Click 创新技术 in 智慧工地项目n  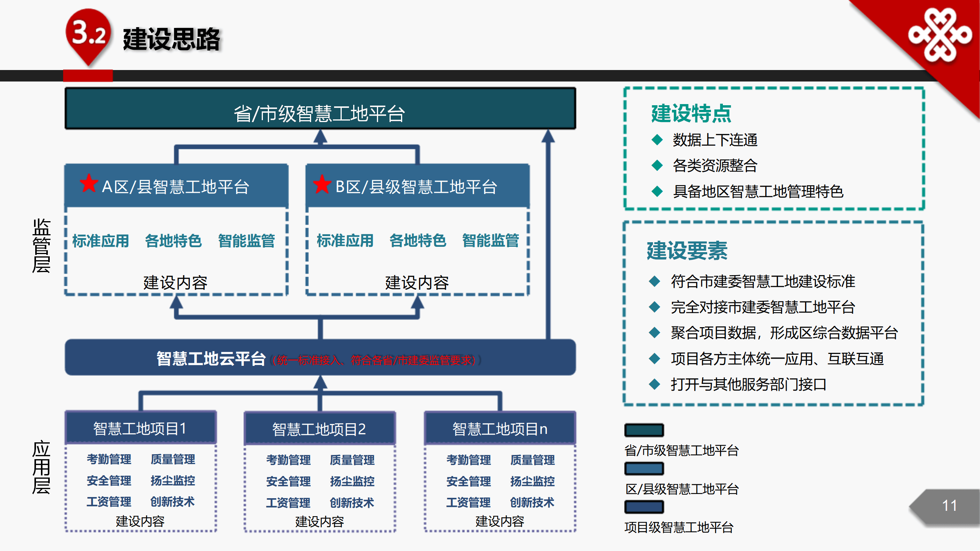point(532,502)
